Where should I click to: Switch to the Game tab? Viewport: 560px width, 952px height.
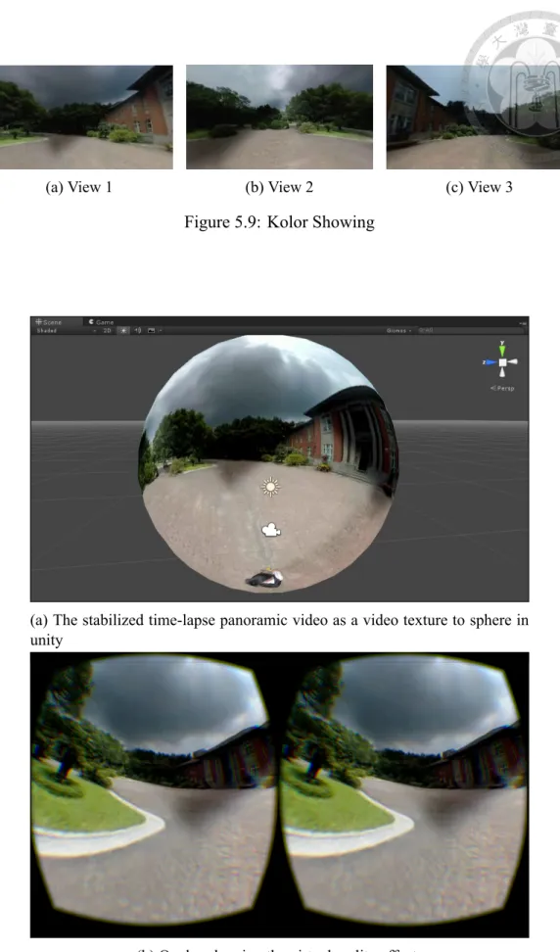101,322
